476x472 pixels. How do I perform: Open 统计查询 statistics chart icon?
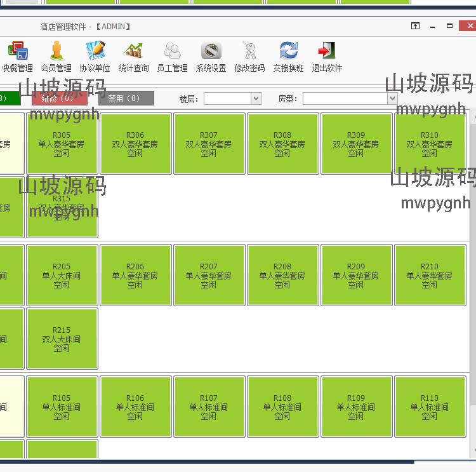click(x=133, y=50)
